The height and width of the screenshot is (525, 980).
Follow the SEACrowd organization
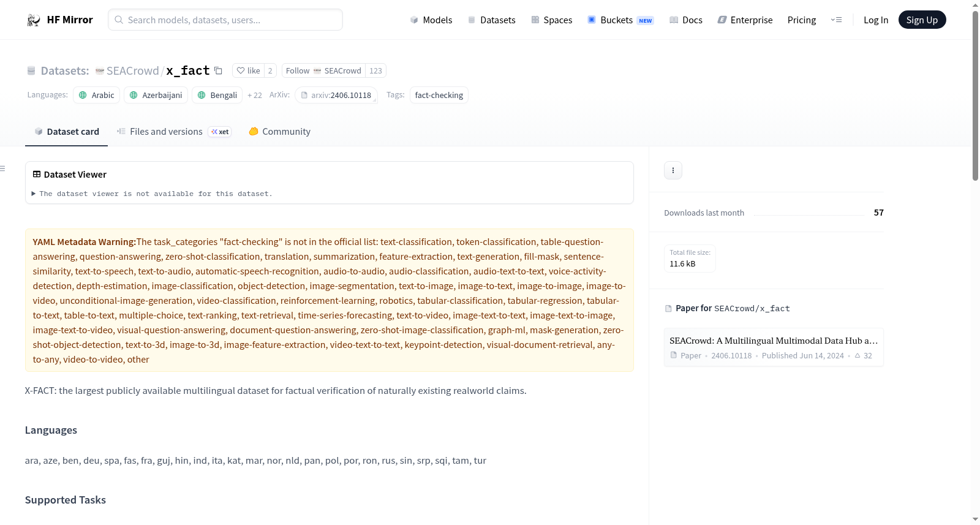click(323, 71)
